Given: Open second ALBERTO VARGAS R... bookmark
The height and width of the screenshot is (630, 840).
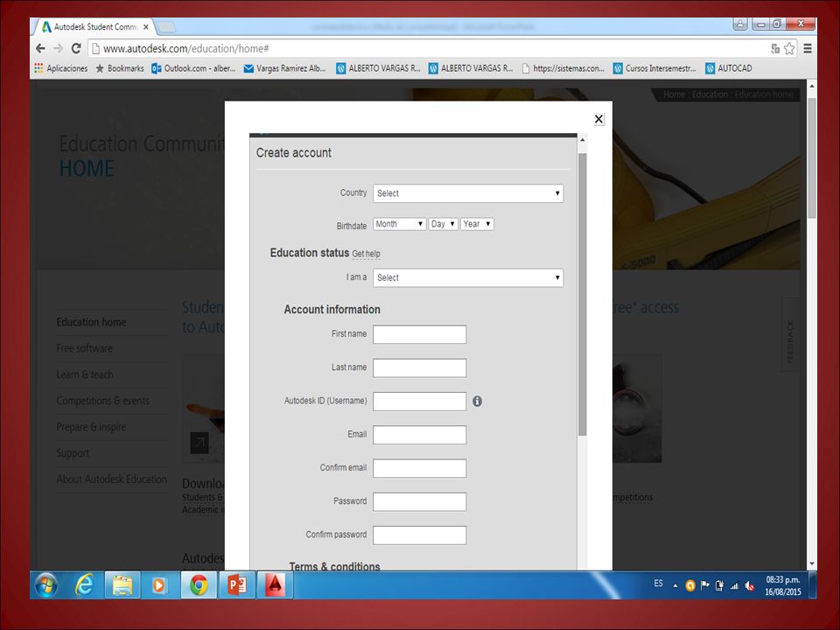Looking at the screenshot, I should click(471, 68).
